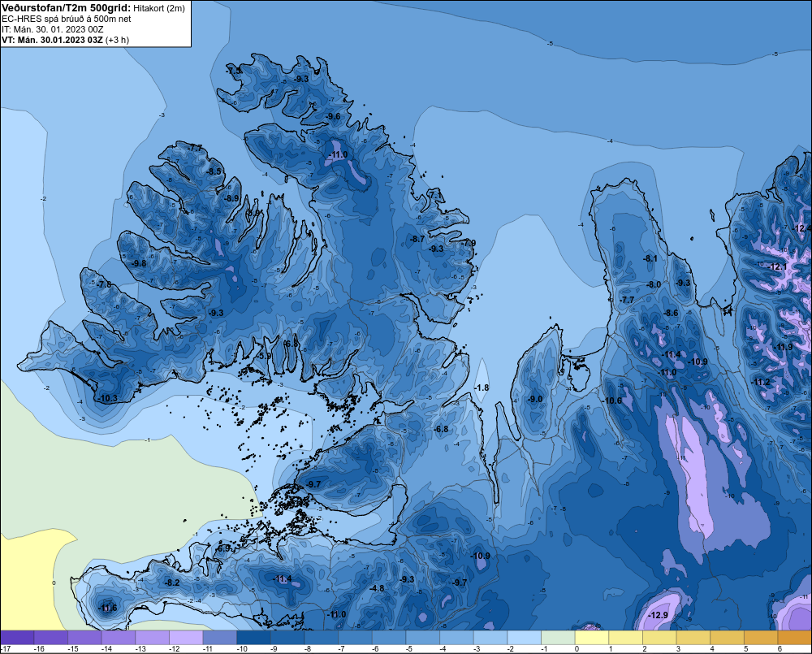This screenshot has height=654, width=812.
Task: Select the -7.8 temperature label
Action: pos(104,284)
